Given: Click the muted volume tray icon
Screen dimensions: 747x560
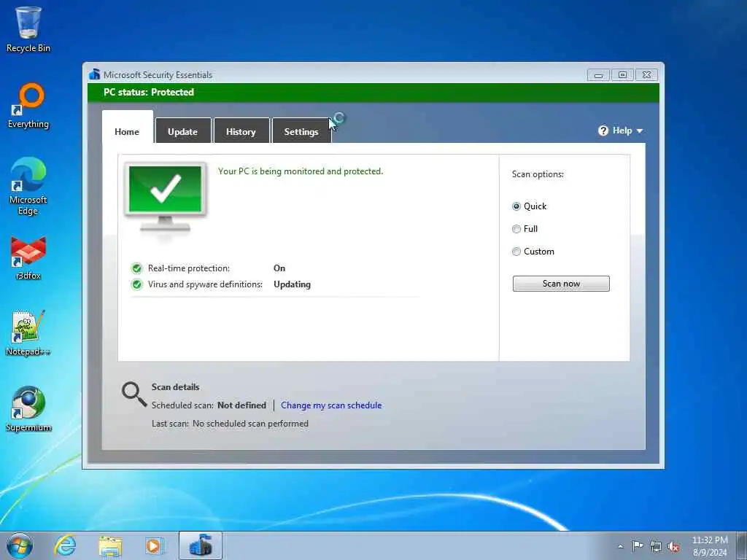Looking at the screenshot, I should point(673,546).
